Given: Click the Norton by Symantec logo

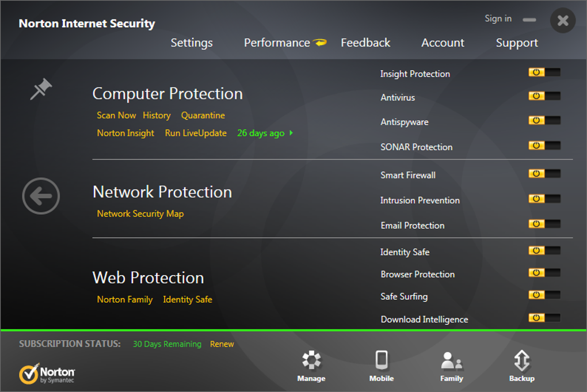Looking at the screenshot, I should pos(47,374).
